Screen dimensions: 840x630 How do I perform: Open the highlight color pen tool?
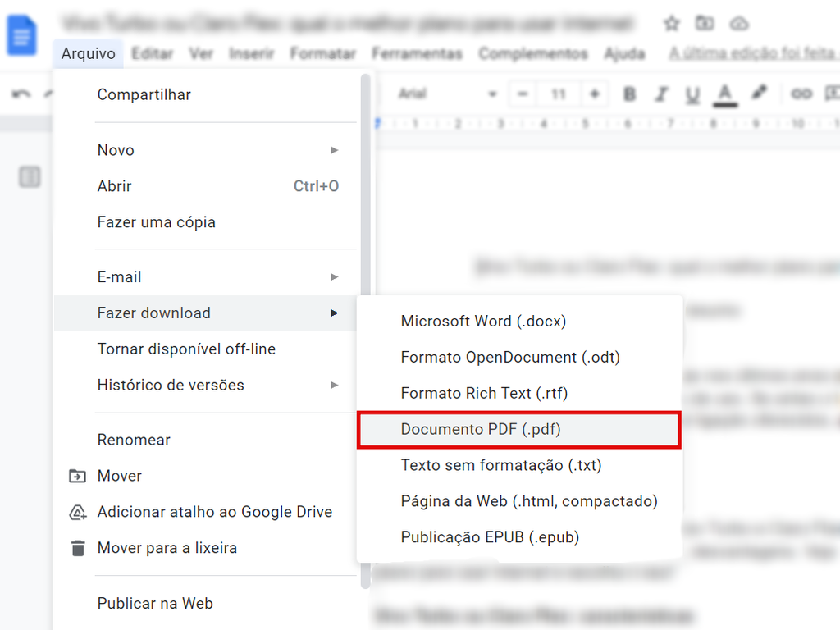[759, 94]
